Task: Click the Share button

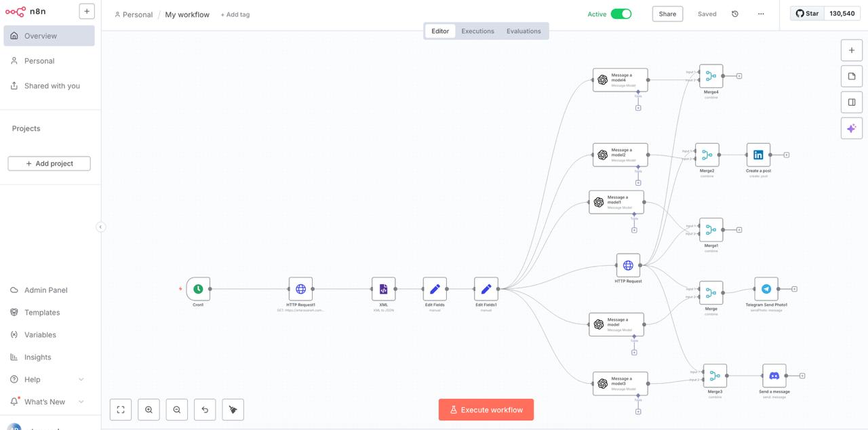Action: (x=667, y=14)
